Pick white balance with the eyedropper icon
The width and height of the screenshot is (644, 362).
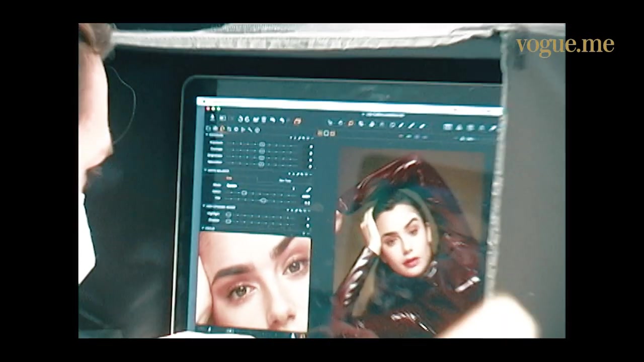click(x=308, y=190)
